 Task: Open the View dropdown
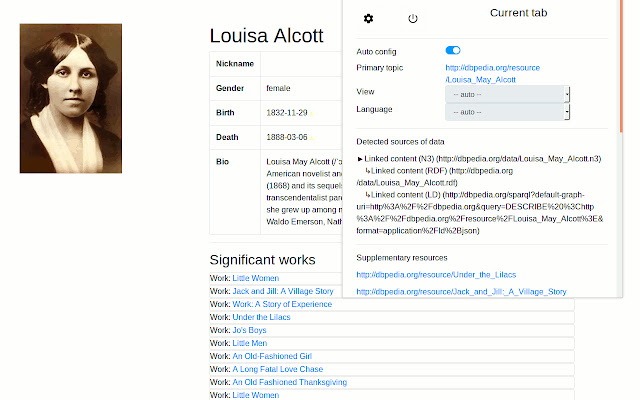pyautogui.click(x=507, y=94)
